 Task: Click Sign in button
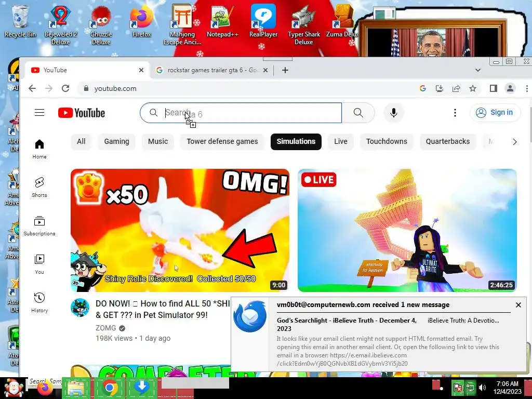[x=495, y=113]
